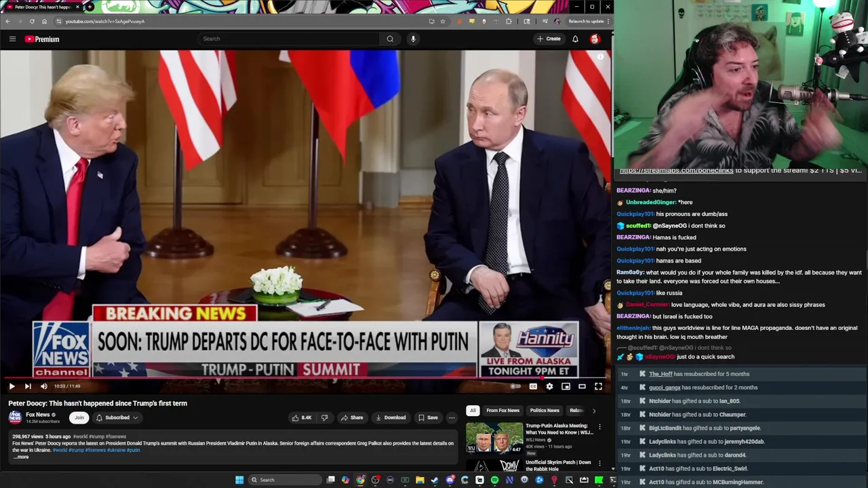Viewport: 868px width, 488px height.
Task: Open the Create menu
Action: (549, 39)
